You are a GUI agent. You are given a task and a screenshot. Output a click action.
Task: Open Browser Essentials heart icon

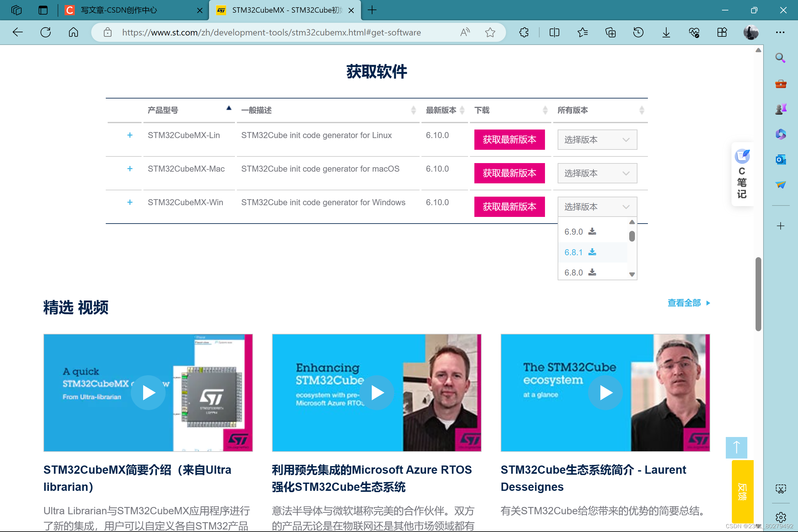point(694,32)
